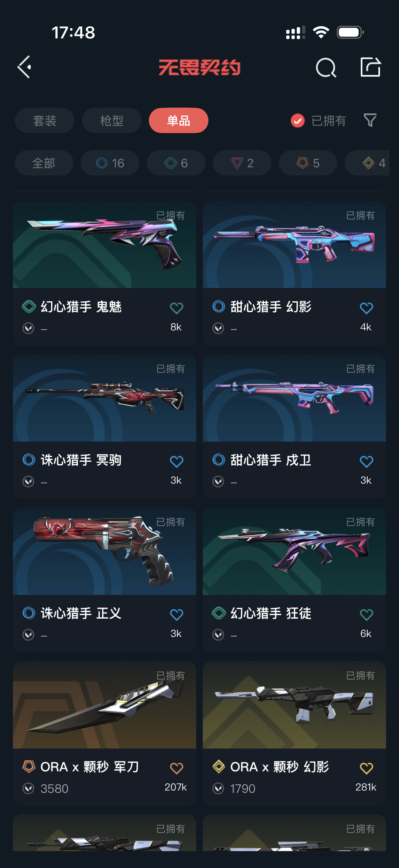Image resolution: width=399 pixels, height=868 pixels.
Task: Switch to the 套装 tab
Action: (x=45, y=121)
